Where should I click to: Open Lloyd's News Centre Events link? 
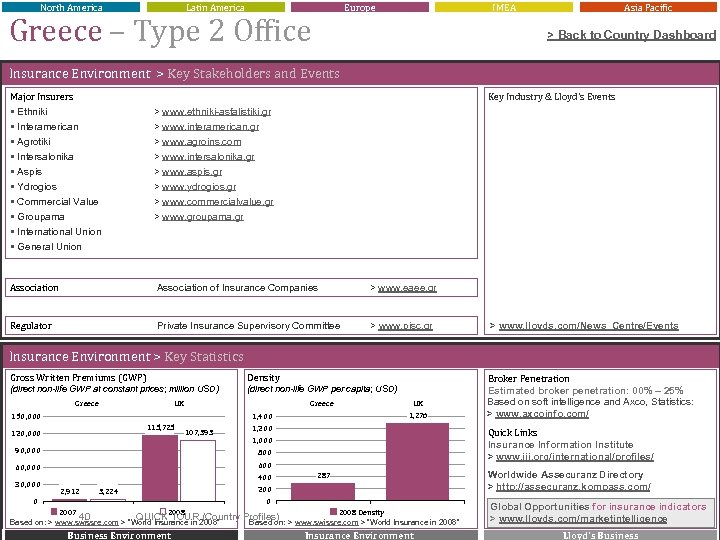tap(588, 326)
